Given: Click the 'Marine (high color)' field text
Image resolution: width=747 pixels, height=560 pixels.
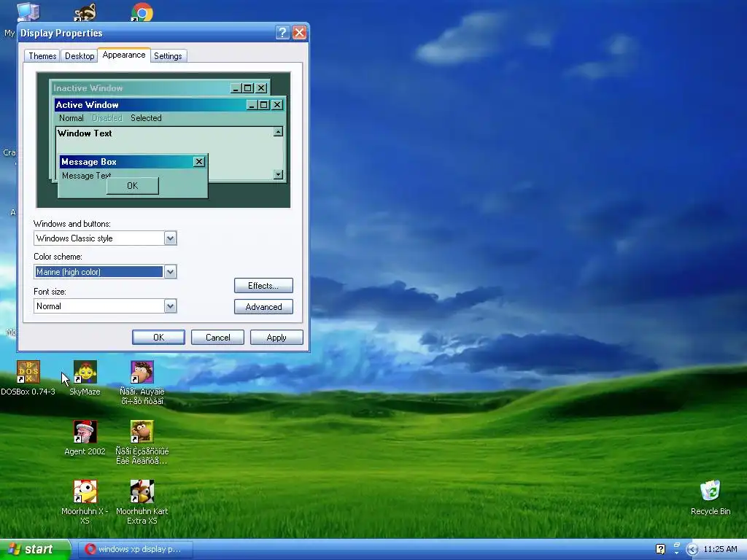Looking at the screenshot, I should click(x=68, y=272).
